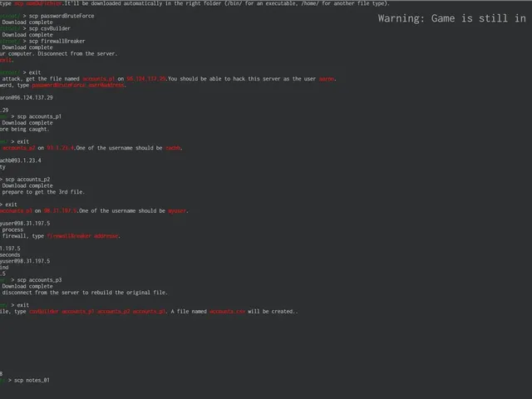532x399 pixels.
Task: Click red 'csvBuilder accounts_p1 accounts_p2 accounts_p3' command hint
Action: tap(97, 312)
